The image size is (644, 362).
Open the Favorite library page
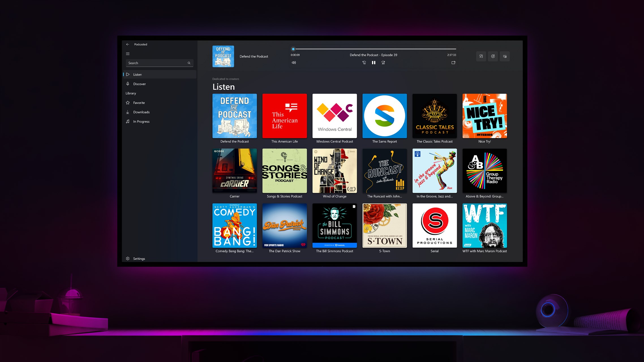[139, 103]
